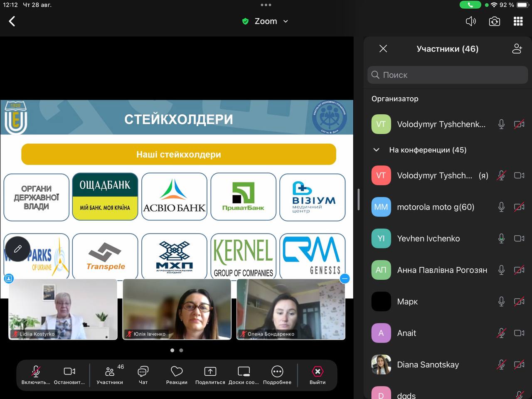Tap the green active call indicator
Screen dimensions: 532x399
[470, 5]
